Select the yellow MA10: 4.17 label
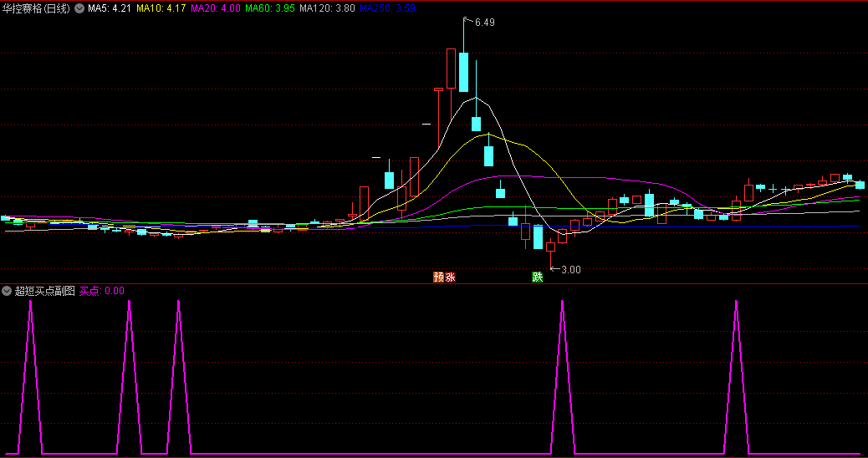Image resolution: width=868 pixels, height=458 pixels. pos(161,8)
